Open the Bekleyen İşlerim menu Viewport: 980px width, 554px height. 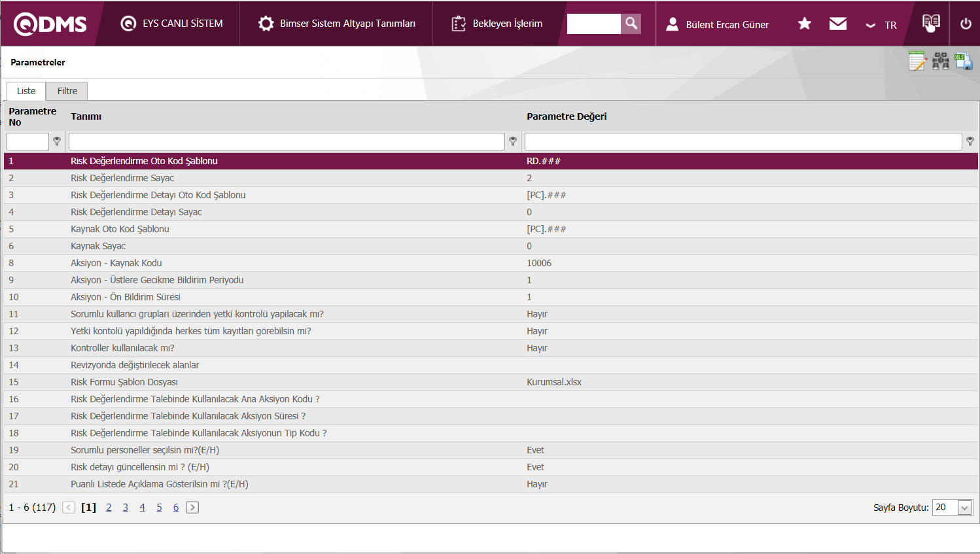pos(497,24)
